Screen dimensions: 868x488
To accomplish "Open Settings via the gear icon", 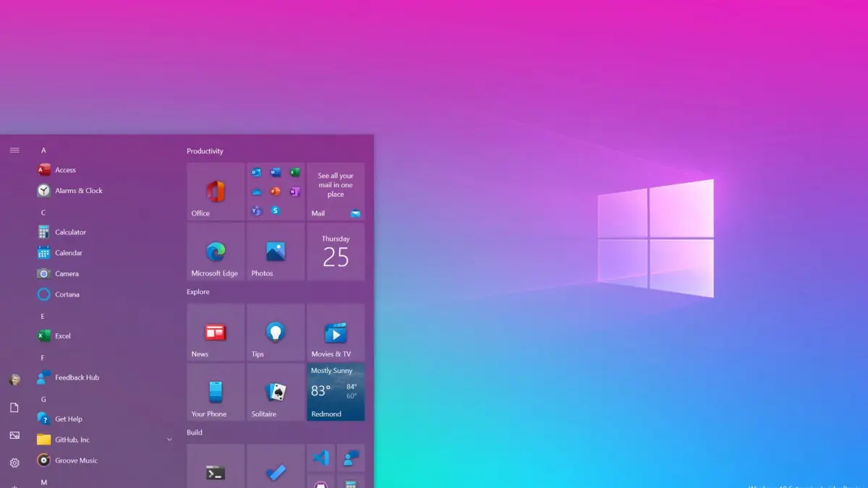I will (14, 463).
